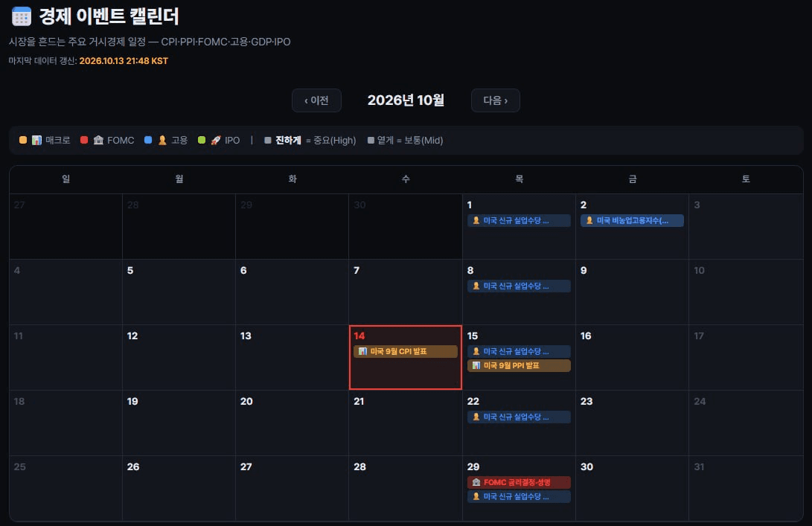Select October 20 date cell
This screenshot has width=812, height=526.
coord(292,423)
